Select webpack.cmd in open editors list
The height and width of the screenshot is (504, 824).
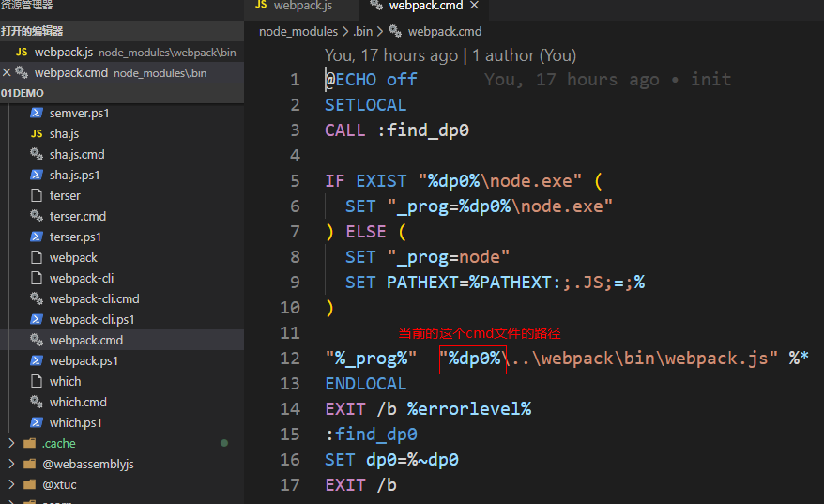122,72
